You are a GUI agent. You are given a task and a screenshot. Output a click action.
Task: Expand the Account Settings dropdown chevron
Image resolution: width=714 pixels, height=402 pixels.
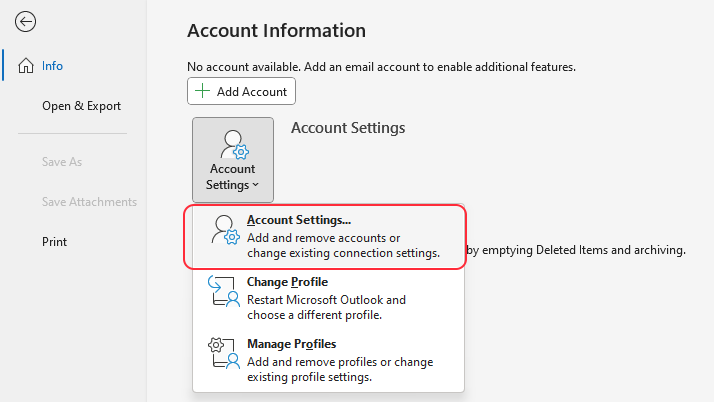coord(255,185)
